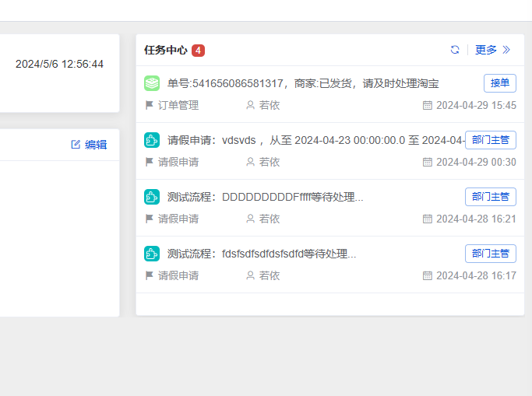Click calendar icon beside 2024-04-28 16:17
The image size is (532, 396).
tap(428, 276)
